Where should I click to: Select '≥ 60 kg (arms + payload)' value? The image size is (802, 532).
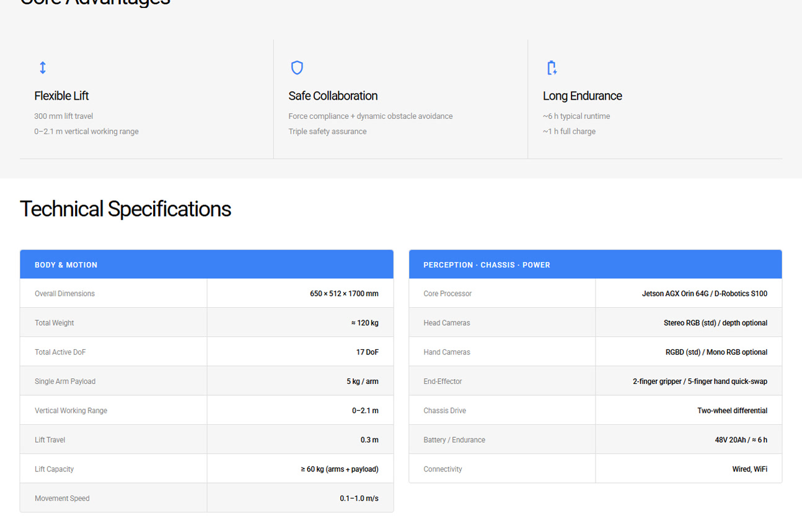tap(340, 469)
